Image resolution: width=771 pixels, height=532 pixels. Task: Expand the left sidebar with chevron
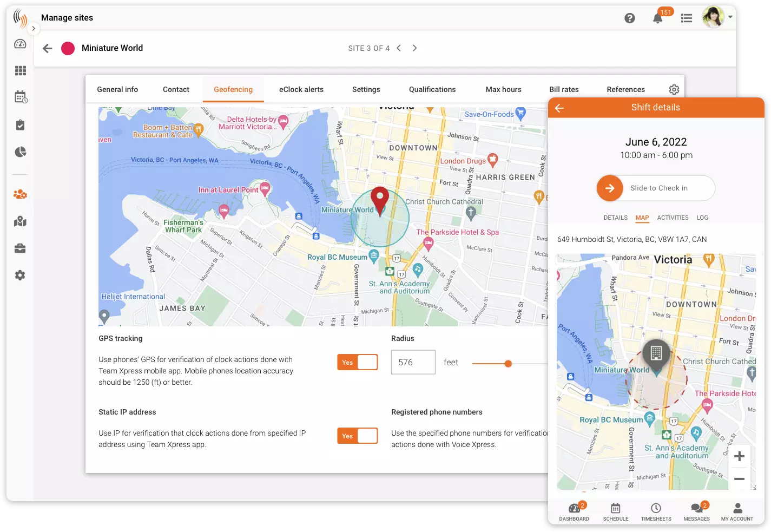[x=34, y=29]
